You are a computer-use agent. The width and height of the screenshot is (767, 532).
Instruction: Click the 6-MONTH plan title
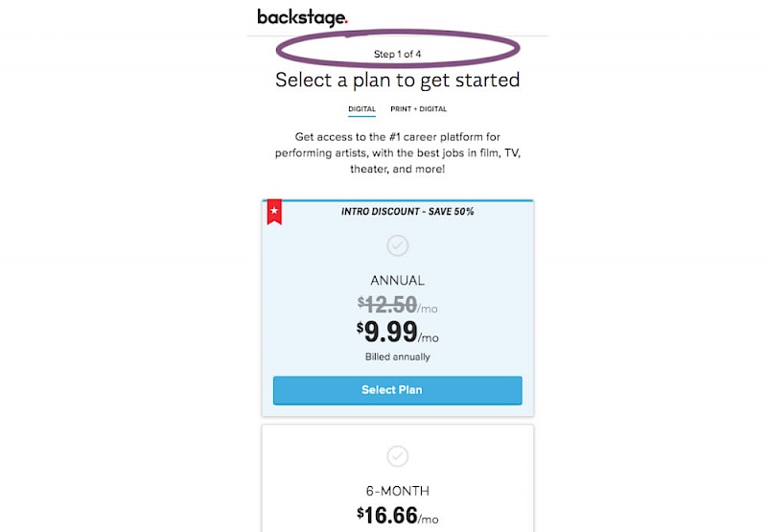point(397,489)
